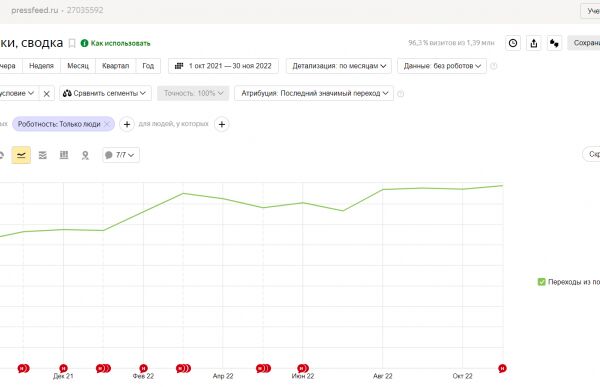
Task: Click the Сохранить button
Action: click(584, 43)
